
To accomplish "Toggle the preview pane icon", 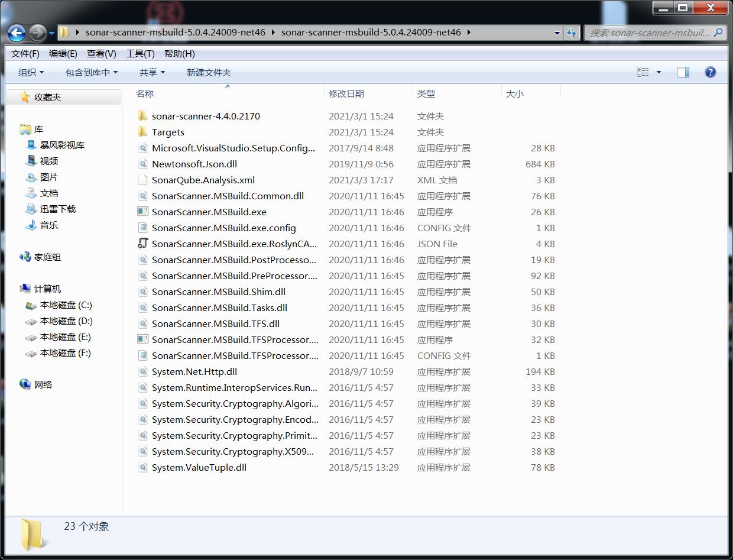I will tap(683, 72).
